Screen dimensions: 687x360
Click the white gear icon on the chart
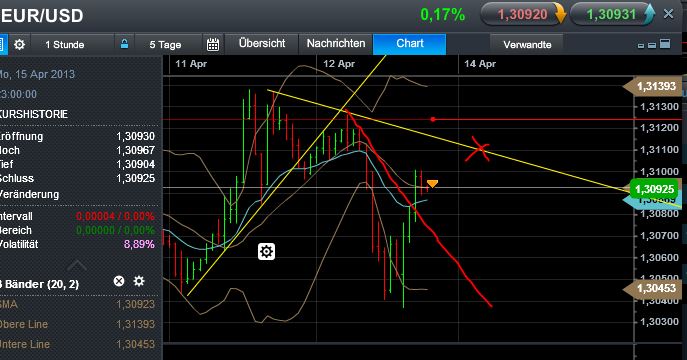pos(266,251)
